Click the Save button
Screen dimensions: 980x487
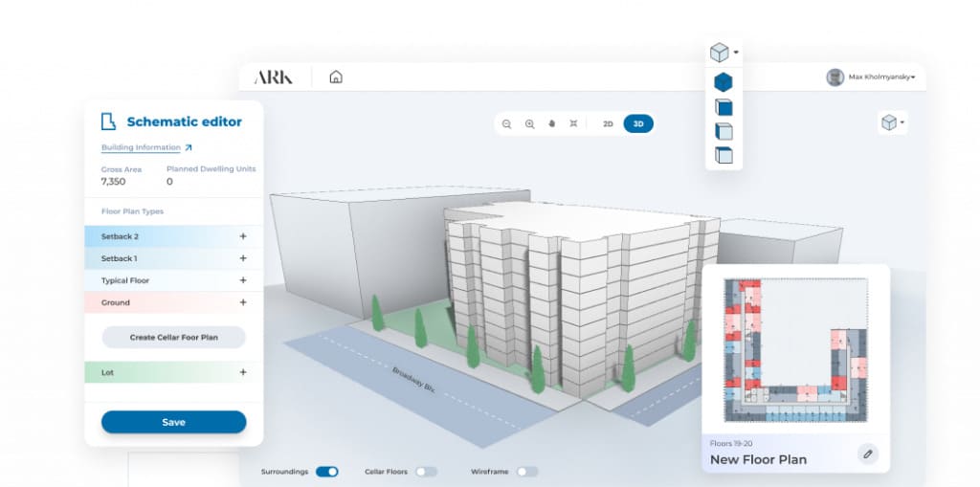[174, 422]
